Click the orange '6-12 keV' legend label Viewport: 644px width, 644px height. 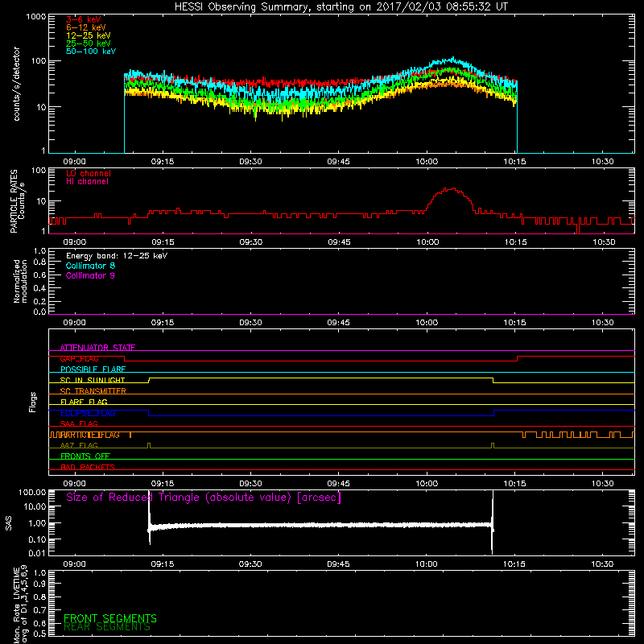click(86, 27)
